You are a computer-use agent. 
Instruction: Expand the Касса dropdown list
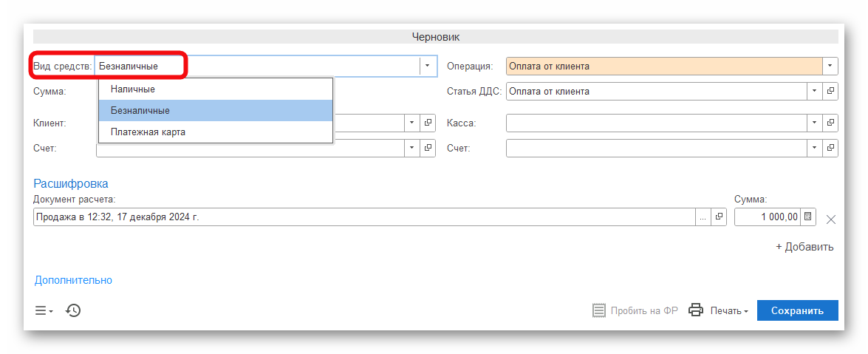coord(814,123)
